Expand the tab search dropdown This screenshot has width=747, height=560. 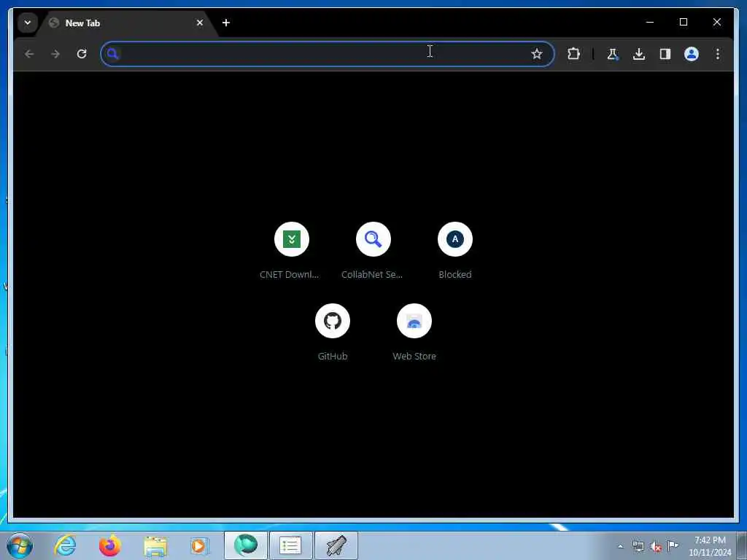point(28,23)
